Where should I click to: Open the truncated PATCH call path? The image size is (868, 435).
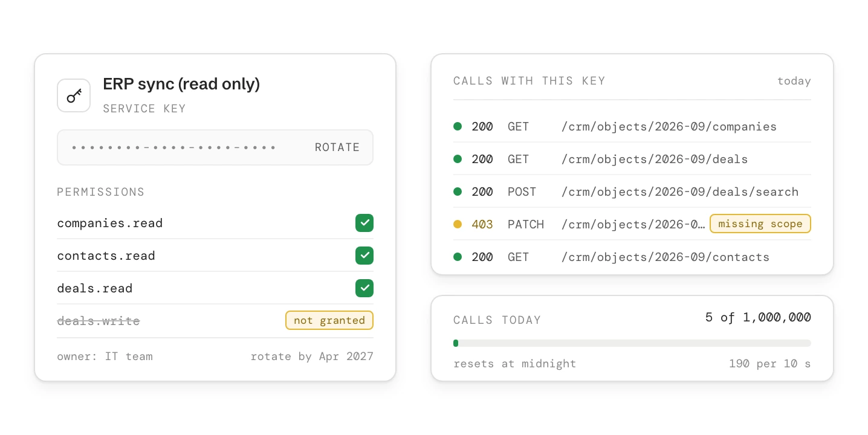click(x=633, y=225)
